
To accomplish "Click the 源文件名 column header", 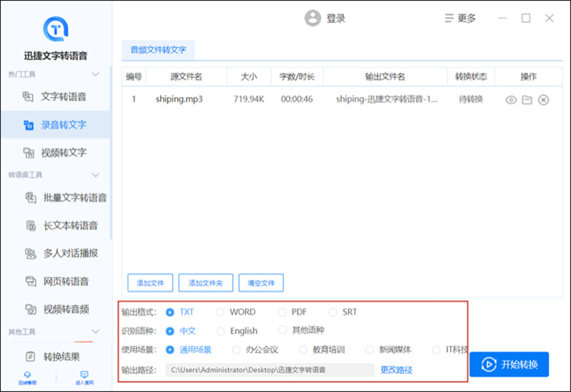I will (186, 77).
